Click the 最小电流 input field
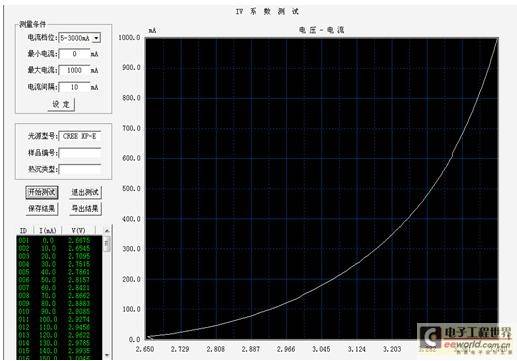This screenshot has width=517, height=361. (x=74, y=54)
